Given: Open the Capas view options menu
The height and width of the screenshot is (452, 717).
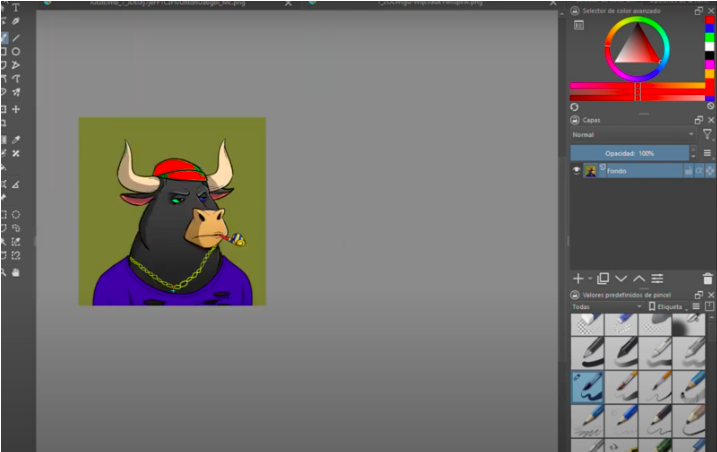Looking at the screenshot, I should tap(707, 153).
